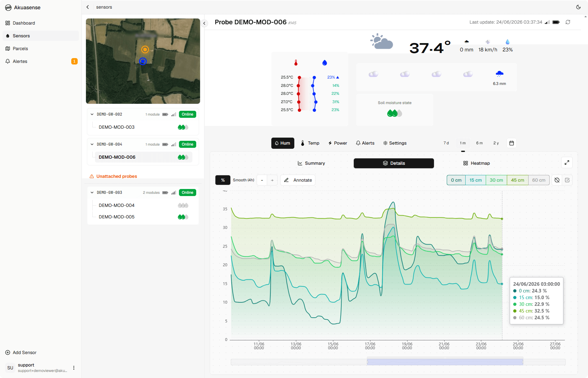Click the select all depths icon
This screenshot has width=588, height=378.
point(567,180)
